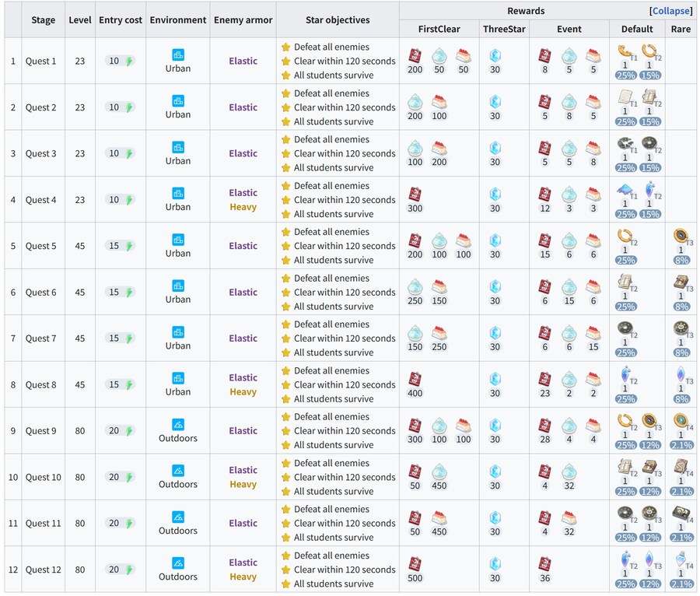
Task: Collapse the Rewards table section
Action: (x=670, y=11)
